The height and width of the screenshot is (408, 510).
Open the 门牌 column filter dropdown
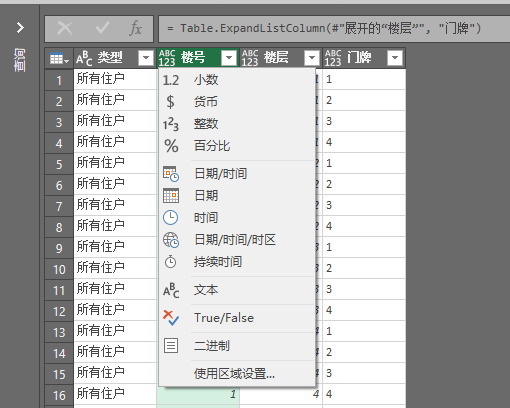tap(395, 58)
